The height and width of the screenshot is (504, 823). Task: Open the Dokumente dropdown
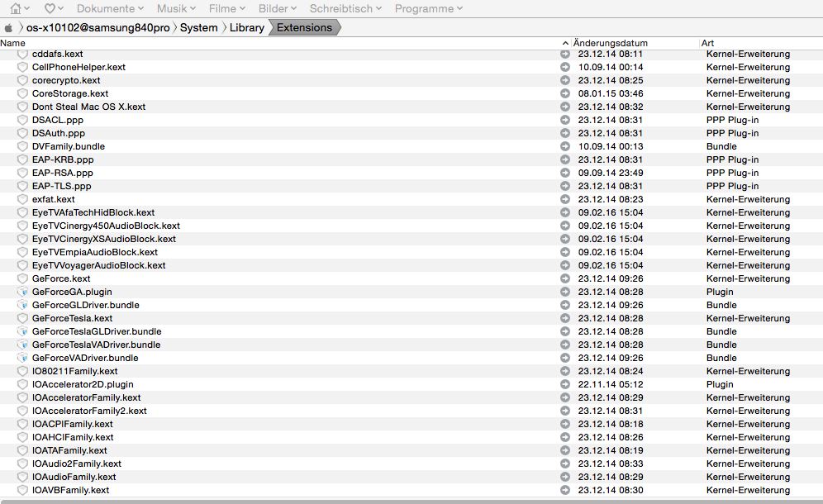110,8
